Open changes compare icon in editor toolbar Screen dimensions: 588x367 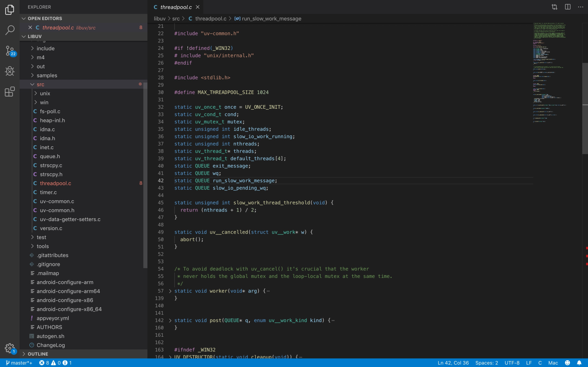pos(554,7)
